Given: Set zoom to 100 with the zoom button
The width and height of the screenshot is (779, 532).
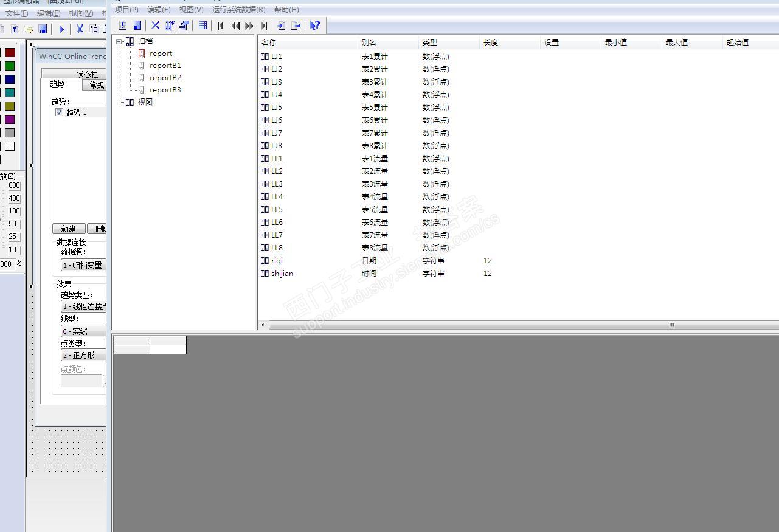Looking at the screenshot, I should [x=14, y=211].
